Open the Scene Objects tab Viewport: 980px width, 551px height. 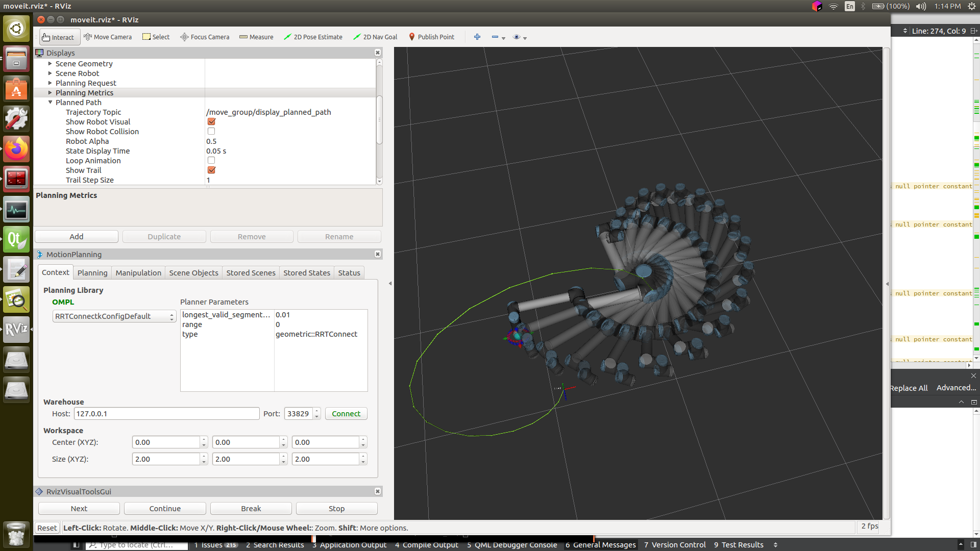coord(194,273)
